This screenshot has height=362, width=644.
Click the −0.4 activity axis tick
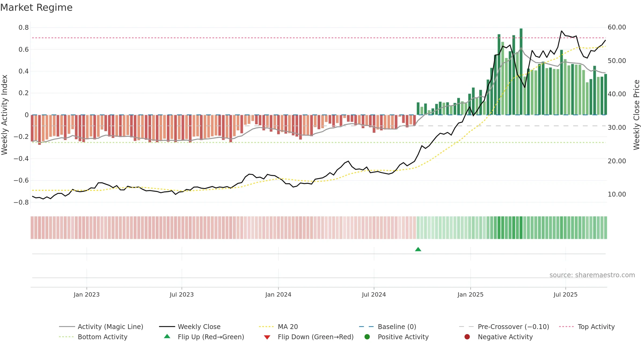tap(21, 159)
